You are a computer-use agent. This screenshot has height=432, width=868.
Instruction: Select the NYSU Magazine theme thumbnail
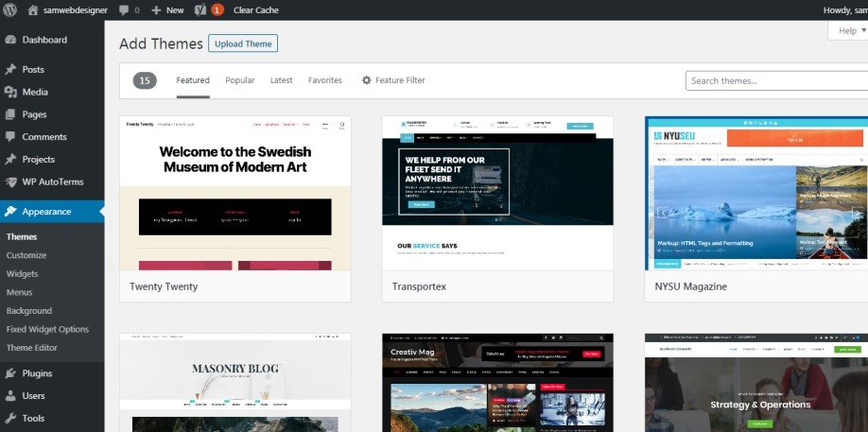(756, 193)
